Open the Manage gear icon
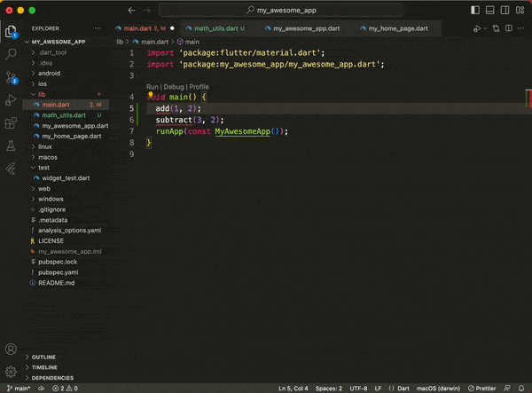 coord(11,372)
